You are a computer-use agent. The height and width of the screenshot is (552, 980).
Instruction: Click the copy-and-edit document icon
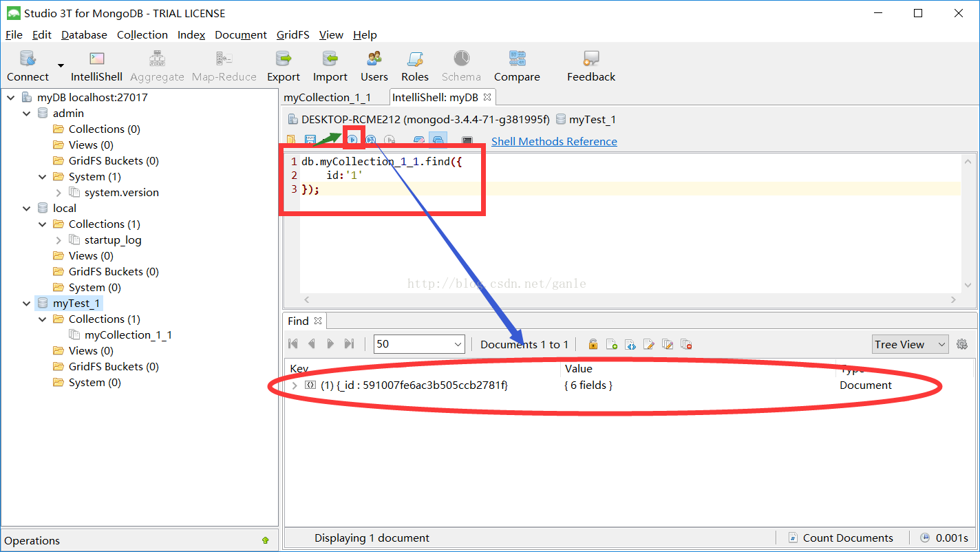667,344
